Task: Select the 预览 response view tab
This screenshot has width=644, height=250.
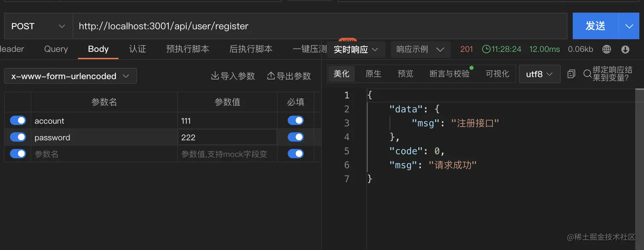Action: tap(405, 74)
